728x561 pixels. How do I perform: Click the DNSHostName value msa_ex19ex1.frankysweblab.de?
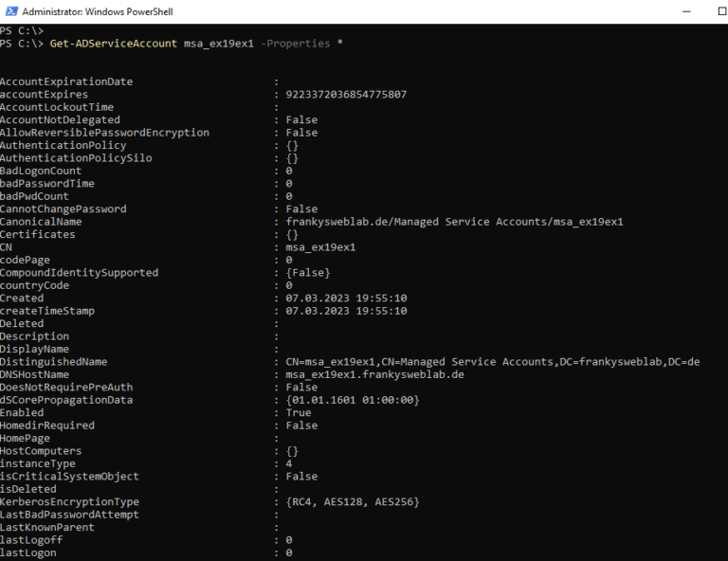[374, 374]
